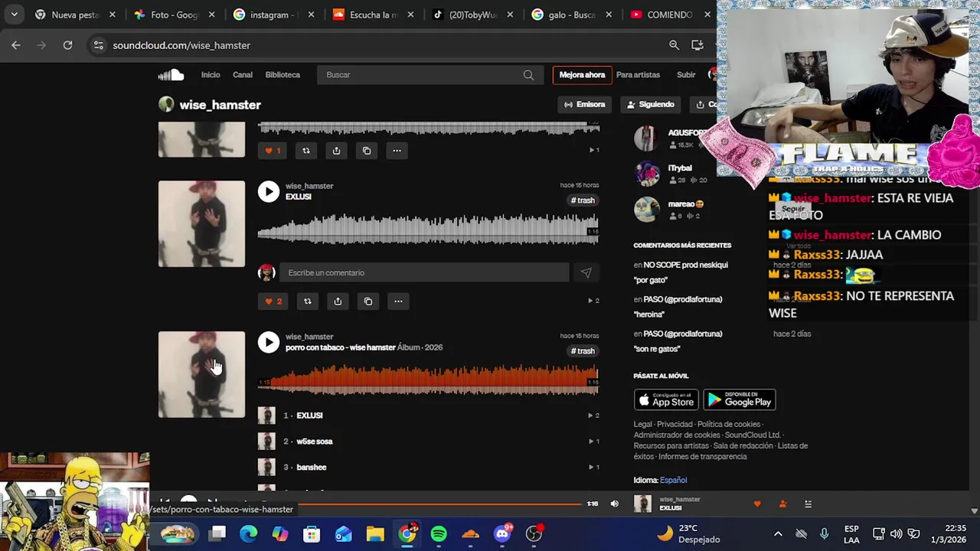The height and width of the screenshot is (551, 980).
Task: Click the search magnifier icon in SoundCloud
Action: [528, 75]
